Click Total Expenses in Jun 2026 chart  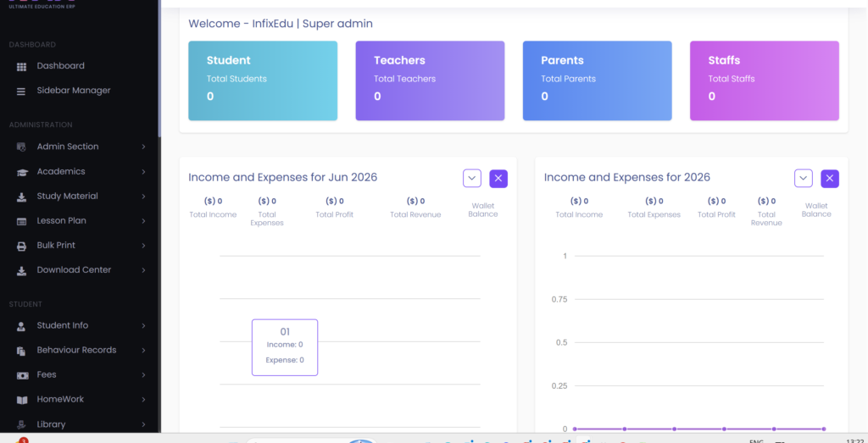[267, 213]
